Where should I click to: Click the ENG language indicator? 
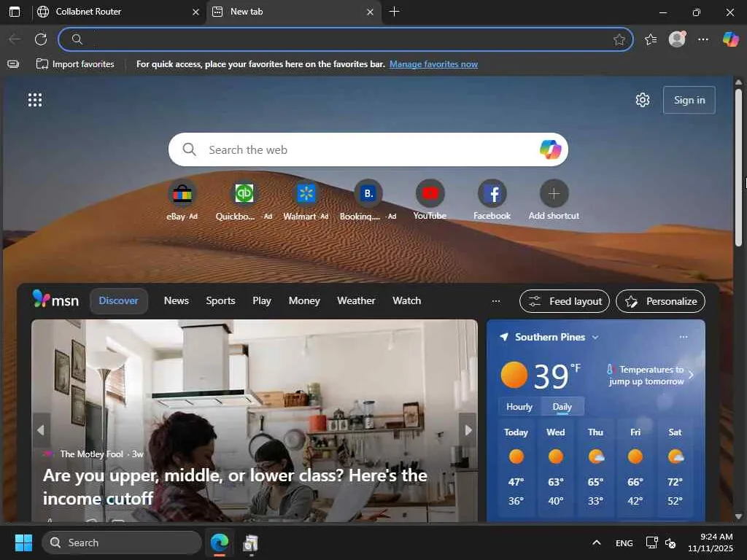624,542
